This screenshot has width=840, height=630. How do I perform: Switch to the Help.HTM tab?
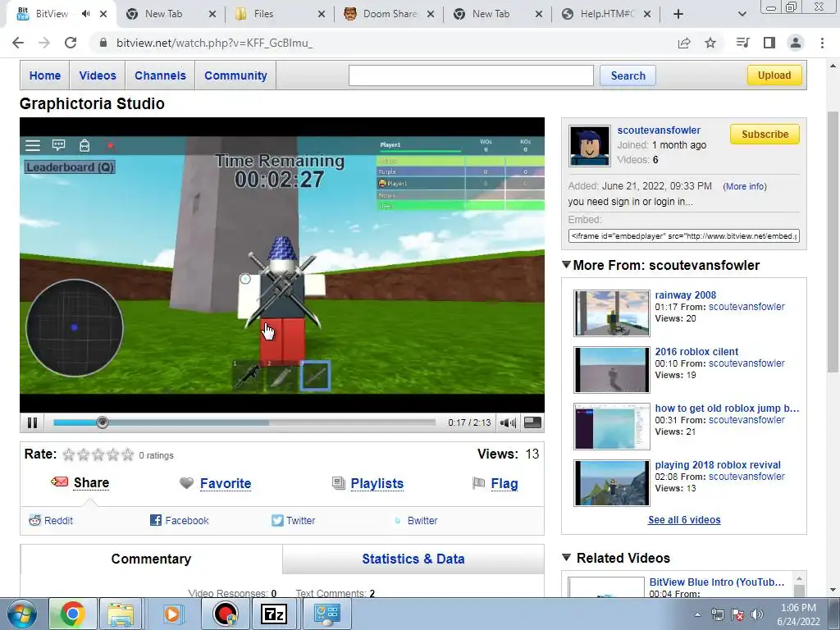point(606,14)
